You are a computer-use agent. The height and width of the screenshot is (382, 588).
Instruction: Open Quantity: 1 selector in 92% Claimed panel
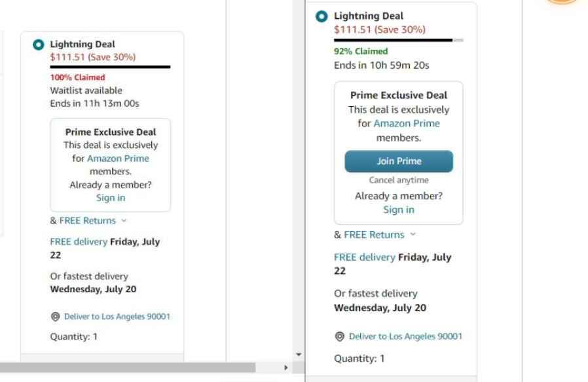(x=359, y=358)
